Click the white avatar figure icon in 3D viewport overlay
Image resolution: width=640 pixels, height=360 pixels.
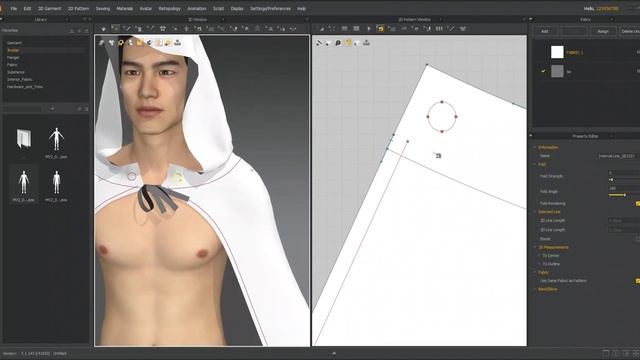(x=130, y=42)
